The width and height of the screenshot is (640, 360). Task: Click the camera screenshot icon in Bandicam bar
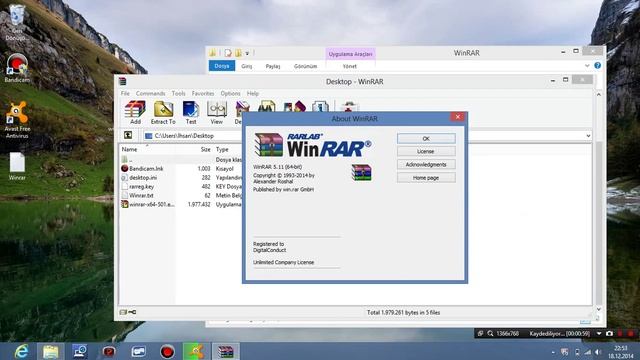pos(609,333)
